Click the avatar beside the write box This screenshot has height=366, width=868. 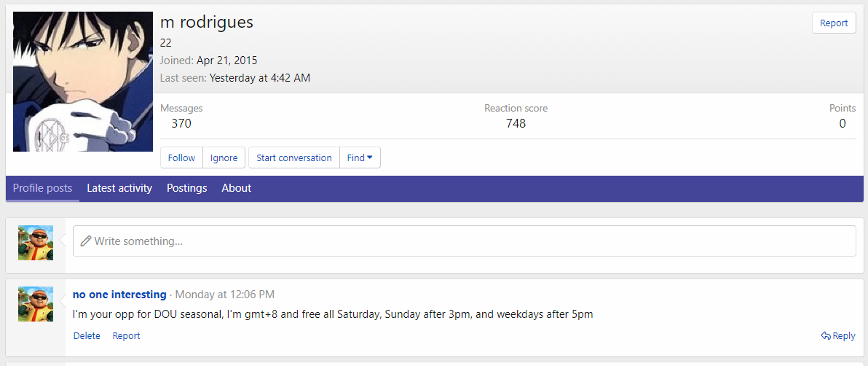click(36, 243)
